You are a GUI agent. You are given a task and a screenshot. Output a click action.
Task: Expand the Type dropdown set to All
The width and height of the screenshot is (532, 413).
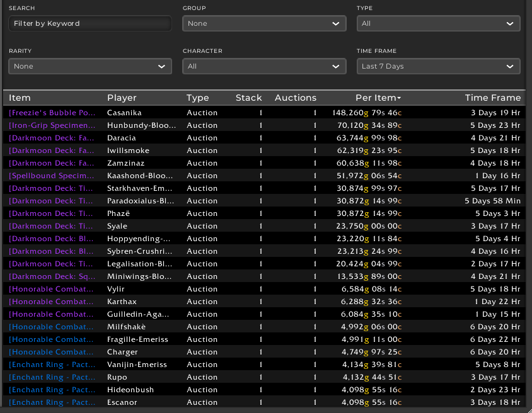pos(438,23)
